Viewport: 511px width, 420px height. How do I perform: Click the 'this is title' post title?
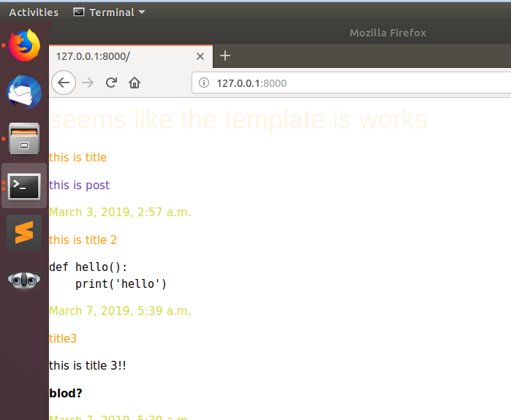[x=78, y=157]
